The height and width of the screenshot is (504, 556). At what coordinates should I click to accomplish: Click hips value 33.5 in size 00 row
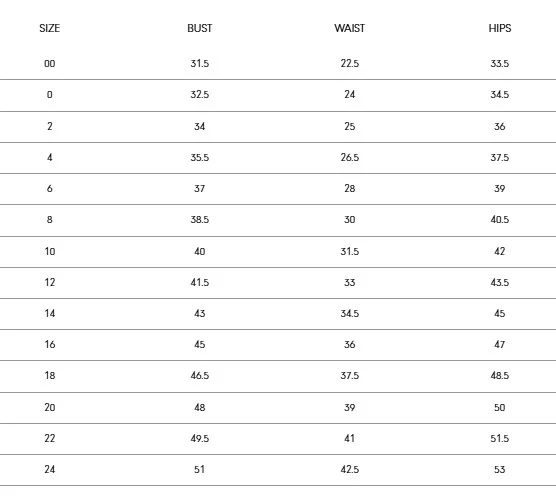pos(500,63)
